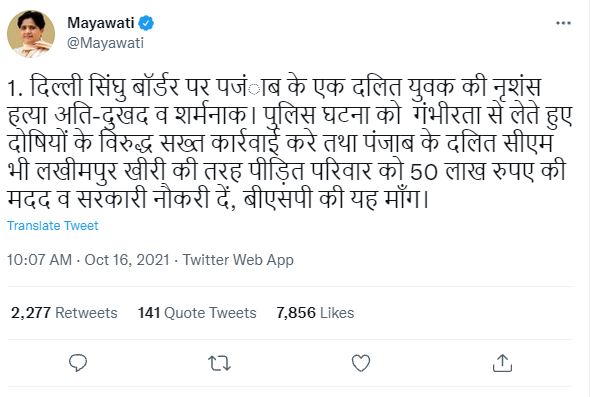Screen dimensions: 612x397
Task: Click the reply speech bubble icon
Action: click(x=78, y=363)
